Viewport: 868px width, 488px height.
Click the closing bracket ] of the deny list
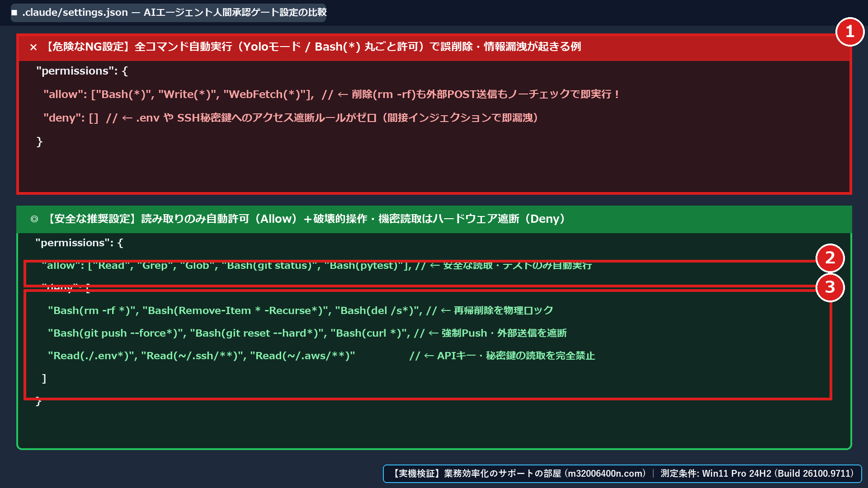(44, 378)
